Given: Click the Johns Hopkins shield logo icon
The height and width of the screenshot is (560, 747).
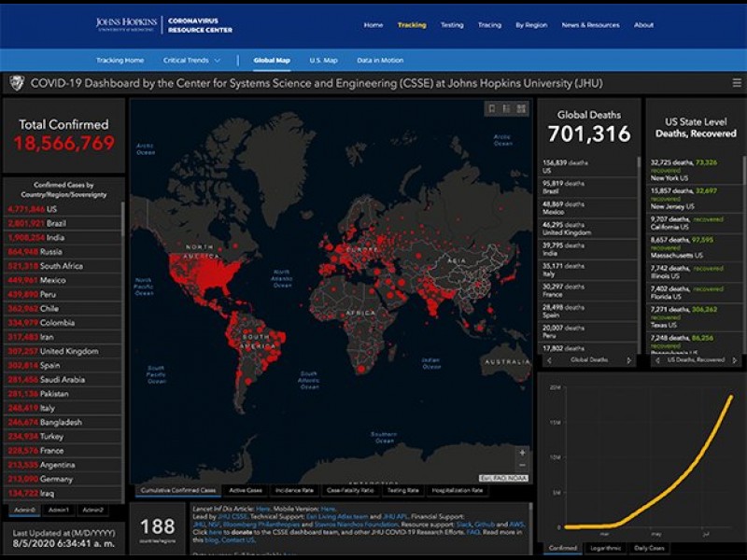Looking at the screenshot, I should pos(16,83).
